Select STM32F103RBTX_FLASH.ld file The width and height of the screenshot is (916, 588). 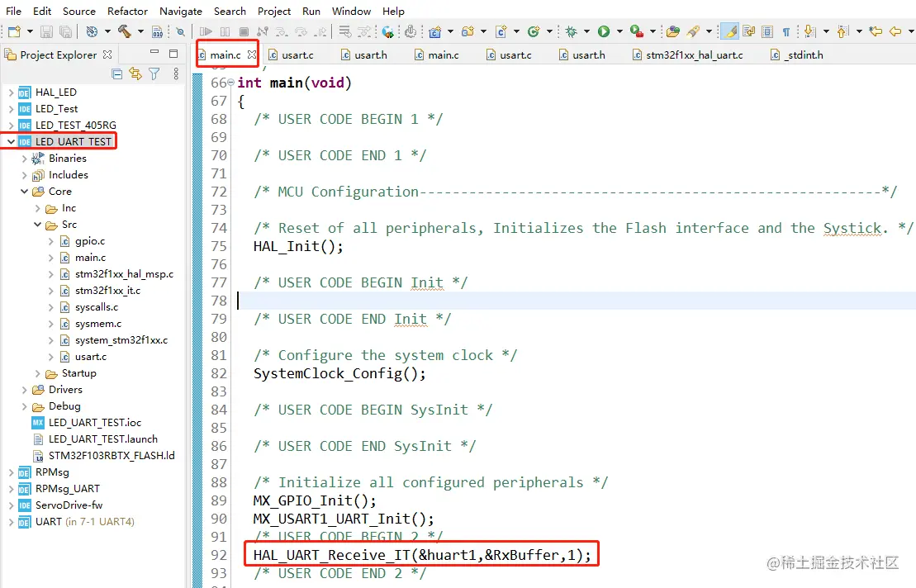112,455
